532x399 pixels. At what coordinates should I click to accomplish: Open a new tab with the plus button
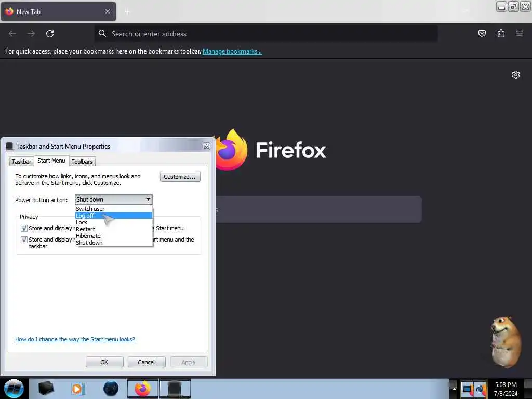(x=127, y=12)
